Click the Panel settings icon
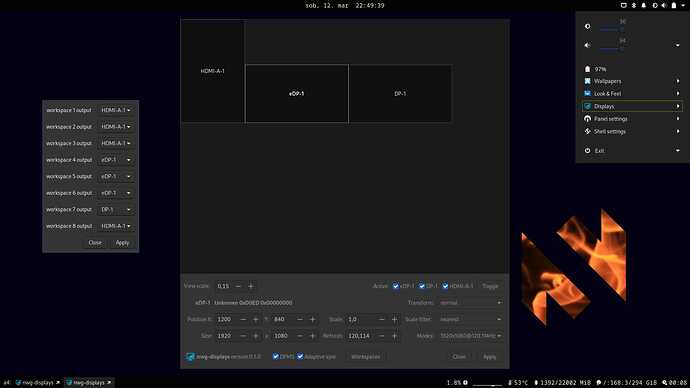This screenshot has width=690, height=388. [x=587, y=119]
